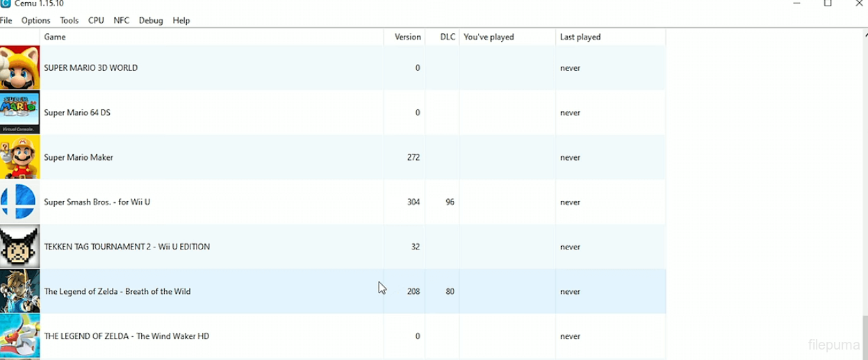Click 'never' last played for Tekken Tag Tournament 2

[x=570, y=247]
